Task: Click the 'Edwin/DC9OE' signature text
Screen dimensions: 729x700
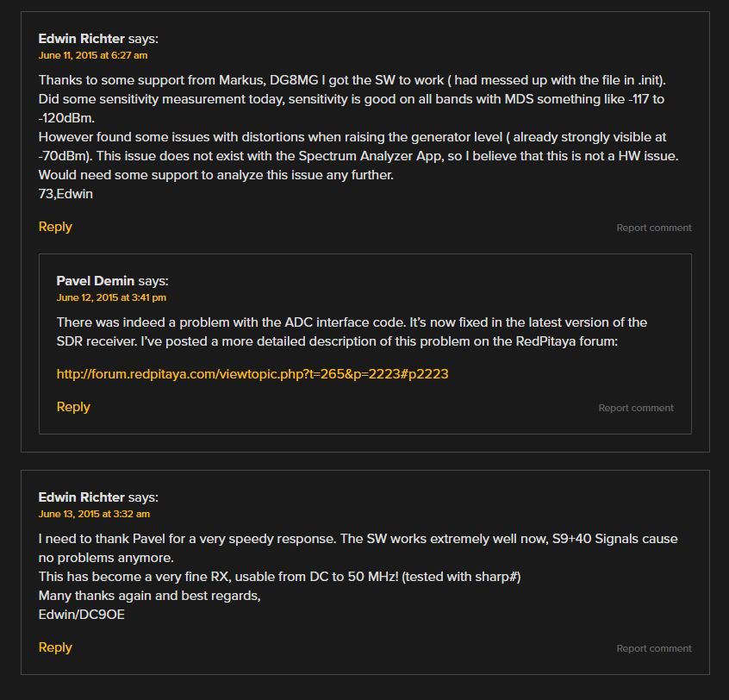Action: [81, 615]
